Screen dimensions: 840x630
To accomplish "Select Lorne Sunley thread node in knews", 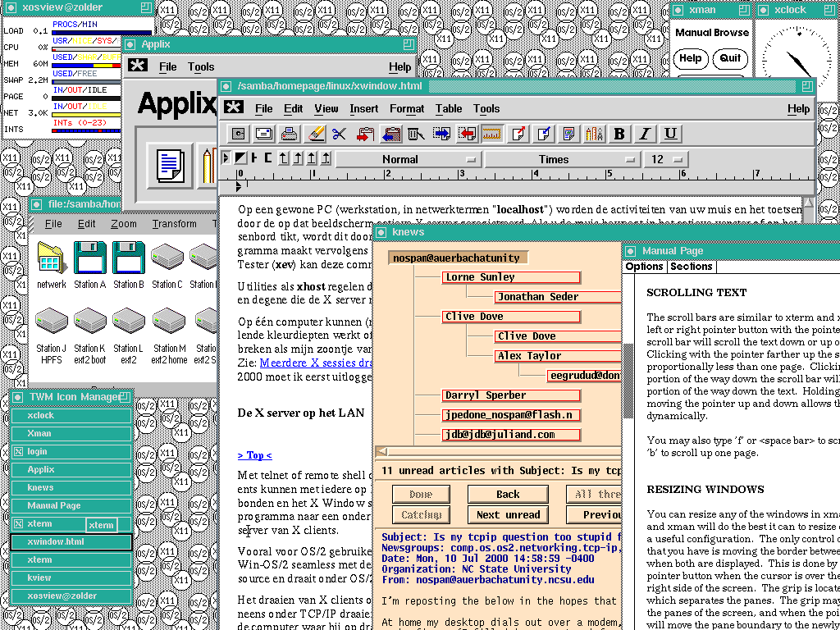I will (x=511, y=277).
